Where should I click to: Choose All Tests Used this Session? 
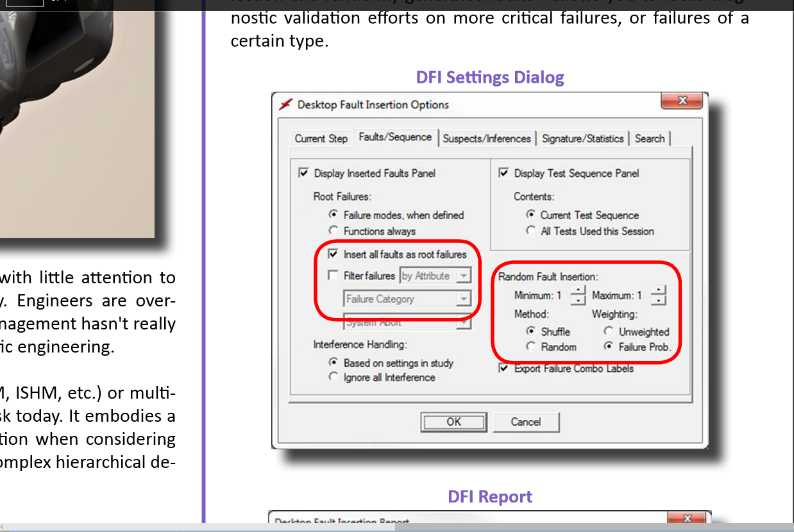pos(530,230)
